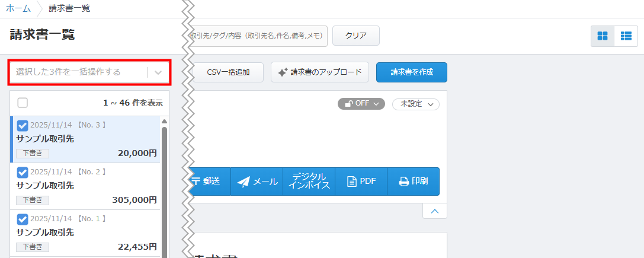The width and height of the screenshot is (644, 258).
Task: Collapse the panel with up chevron
Action: point(434,211)
